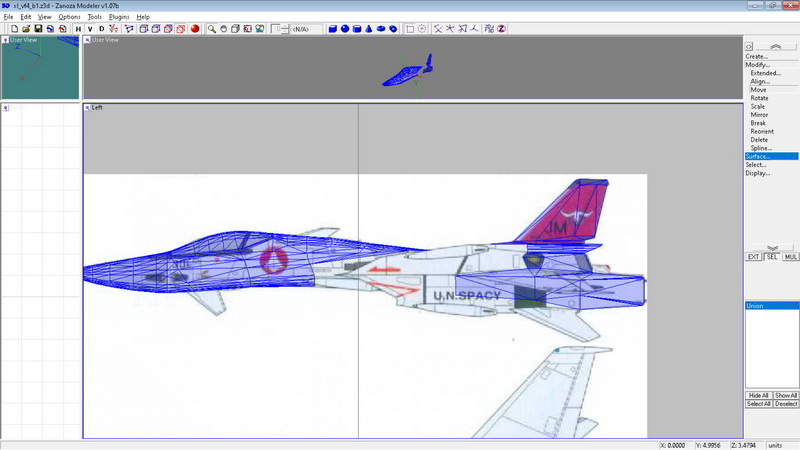Open the Help menu
Screen dimensions: 800x450
(143, 17)
